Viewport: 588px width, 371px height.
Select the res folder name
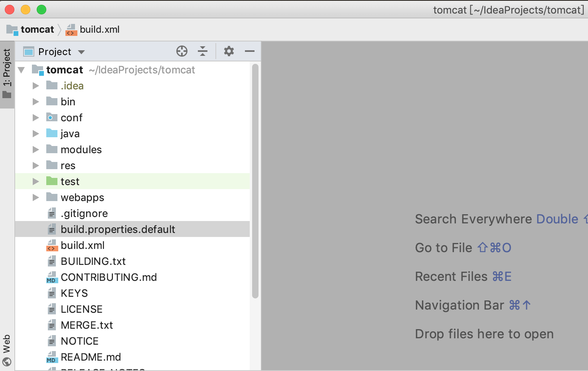pos(68,166)
